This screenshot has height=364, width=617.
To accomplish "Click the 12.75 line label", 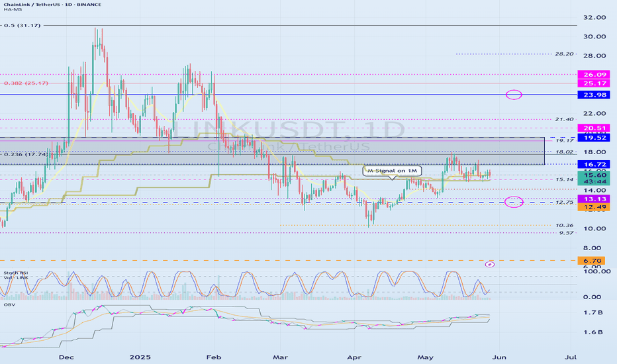I will click(x=564, y=203).
